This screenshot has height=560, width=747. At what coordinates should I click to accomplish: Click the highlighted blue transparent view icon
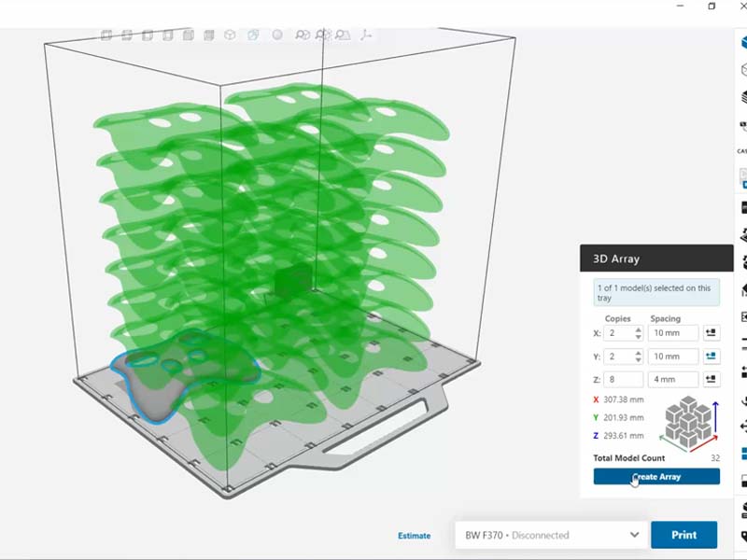(x=253, y=35)
